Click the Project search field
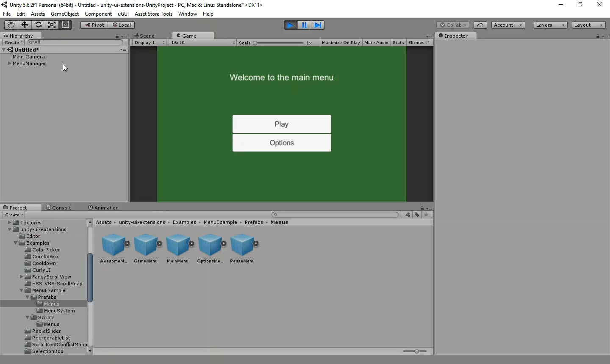Image resolution: width=610 pixels, height=364 pixels. (335, 215)
